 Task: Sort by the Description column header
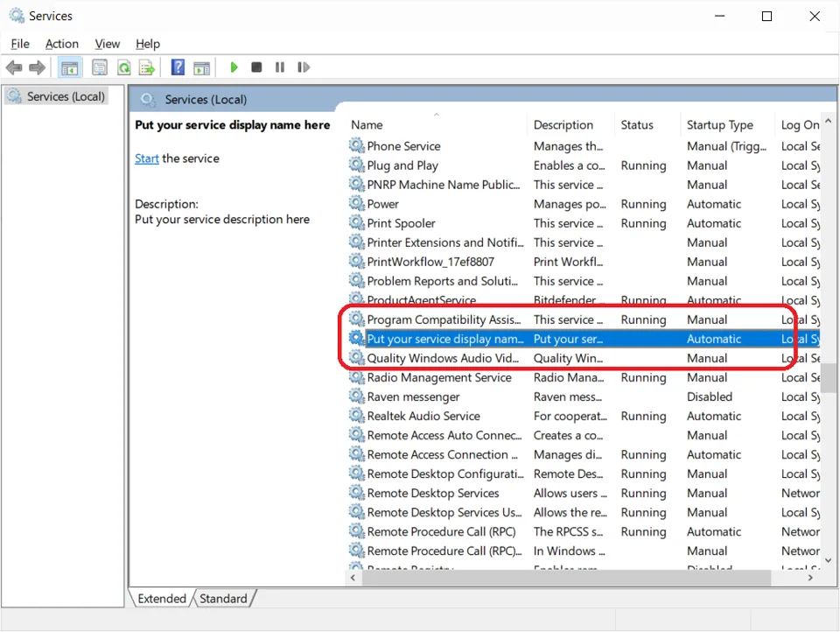(571, 125)
